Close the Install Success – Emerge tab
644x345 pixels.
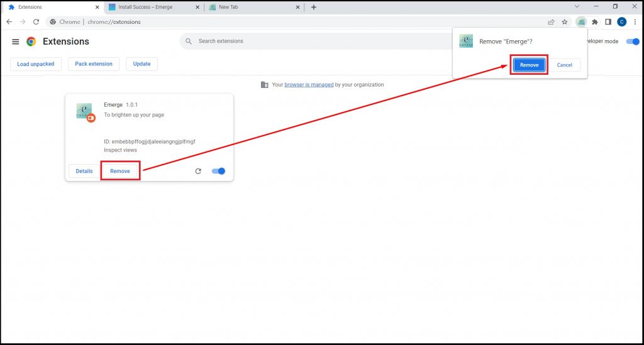(x=197, y=7)
